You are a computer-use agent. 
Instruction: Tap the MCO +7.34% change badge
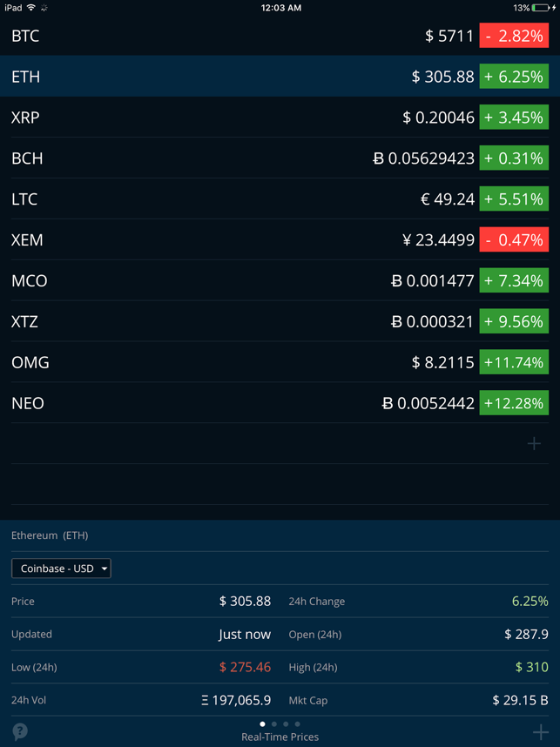tap(514, 280)
